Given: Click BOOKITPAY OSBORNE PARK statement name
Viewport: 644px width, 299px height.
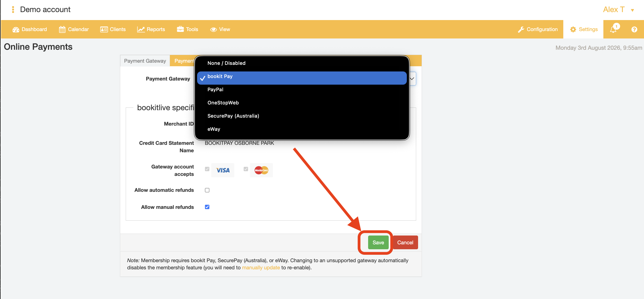Looking at the screenshot, I should click(239, 143).
